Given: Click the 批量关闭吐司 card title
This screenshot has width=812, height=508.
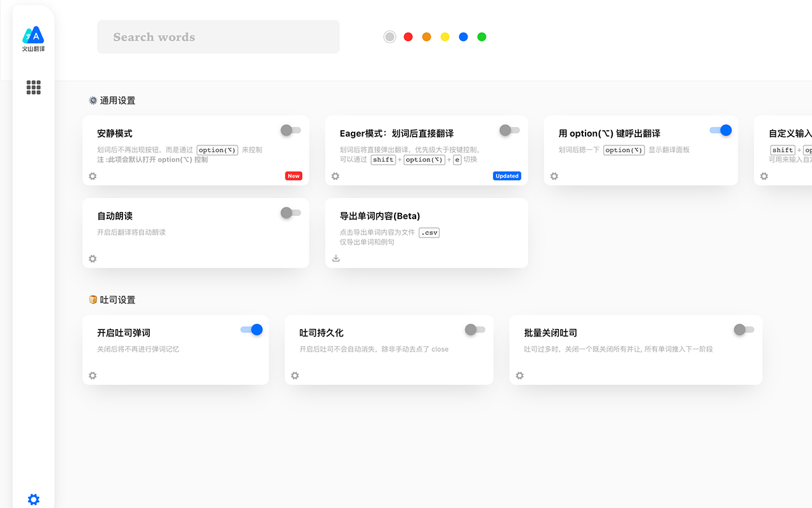Looking at the screenshot, I should (551, 333).
